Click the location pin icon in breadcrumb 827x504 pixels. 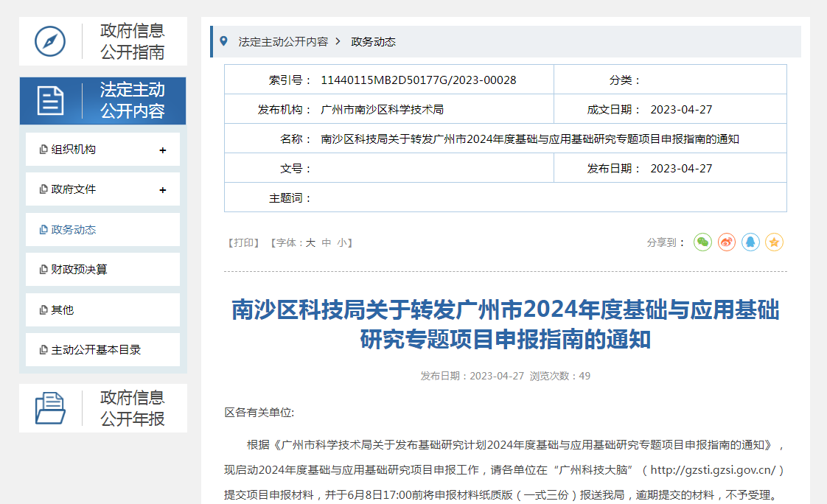(224, 41)
